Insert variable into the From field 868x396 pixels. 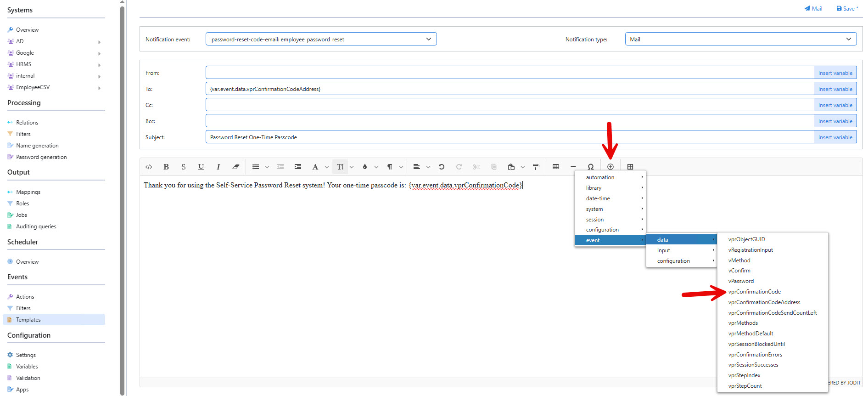[x=835, y=73]
